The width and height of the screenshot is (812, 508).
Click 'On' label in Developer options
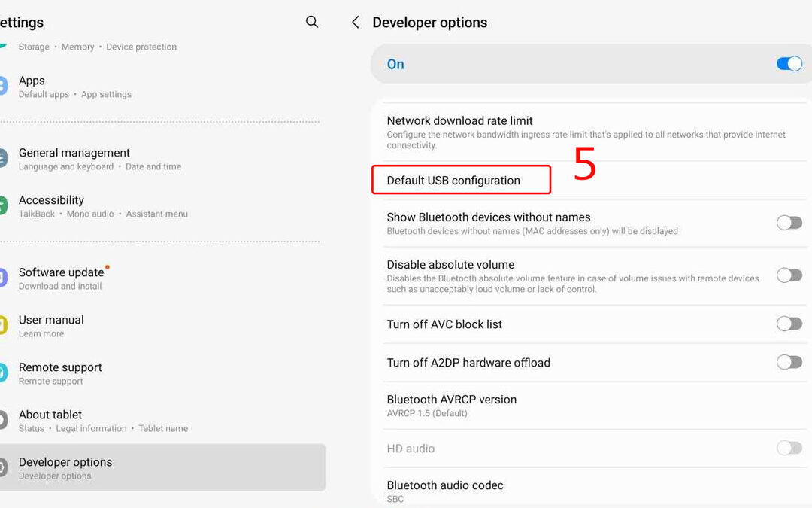(x=395, y=64)
